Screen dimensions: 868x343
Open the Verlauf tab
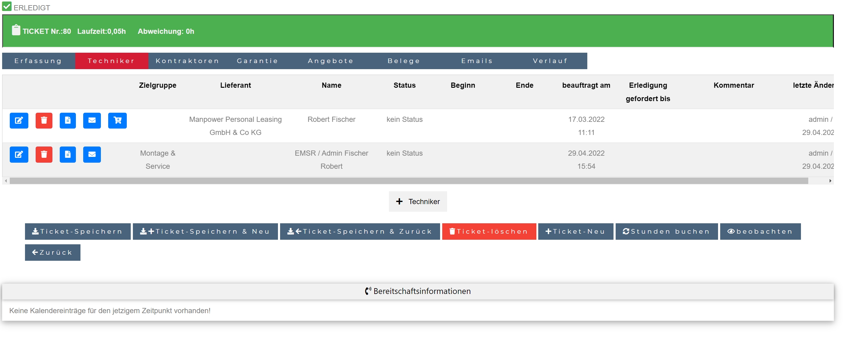(x=550, y=61)
